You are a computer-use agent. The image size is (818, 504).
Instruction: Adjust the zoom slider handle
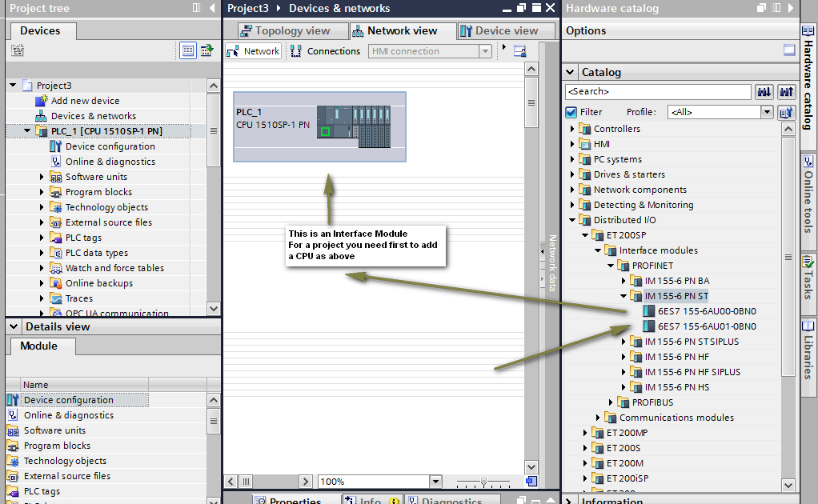coord(483,482)
